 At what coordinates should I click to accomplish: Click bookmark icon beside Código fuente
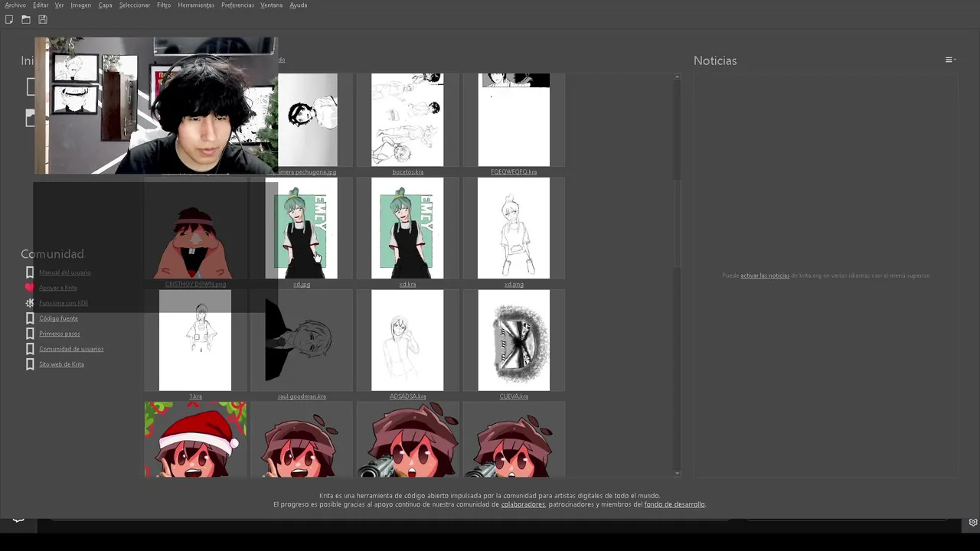30,318
